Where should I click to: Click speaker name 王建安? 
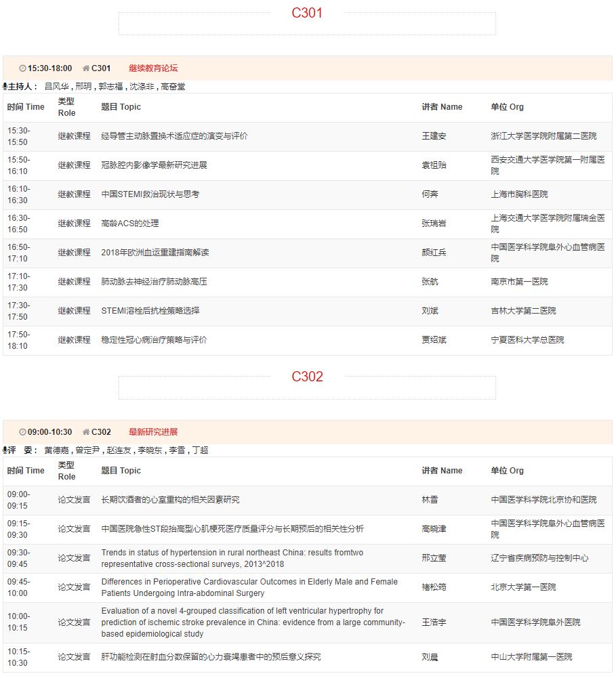click(x=434, y=135)
